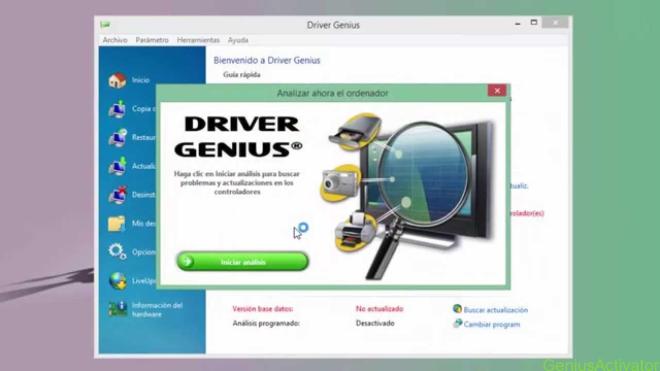Minimize the Driver Genius window

pos(518,24)
